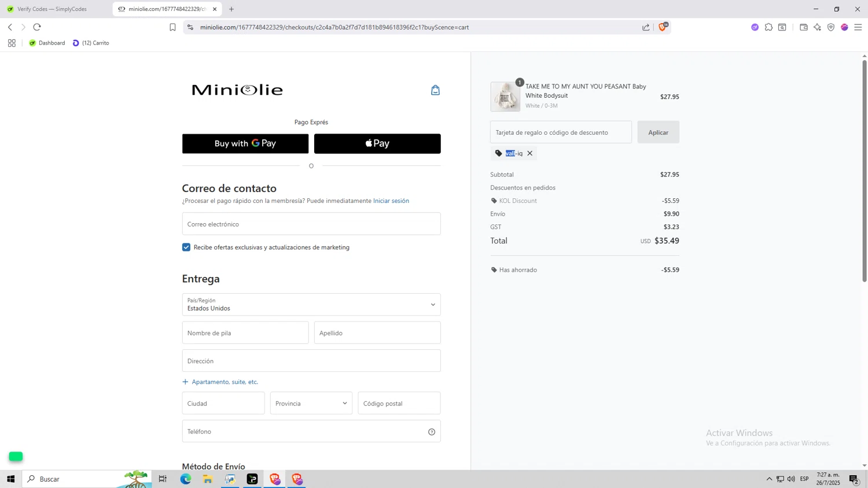Open the browser extensions puzzle icon
The image size is (868, 488).
768,27
